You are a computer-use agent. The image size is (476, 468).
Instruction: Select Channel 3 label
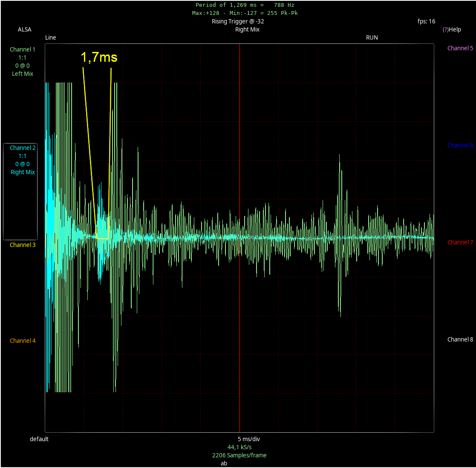pos(23,245)
